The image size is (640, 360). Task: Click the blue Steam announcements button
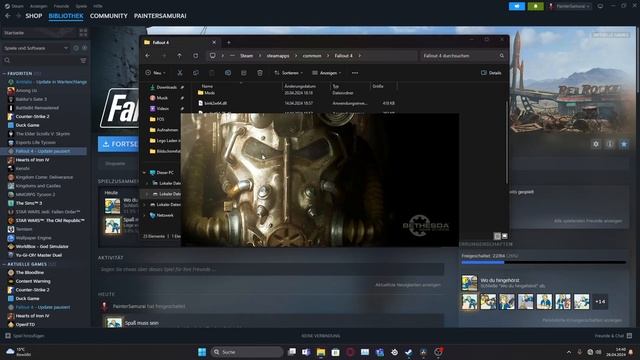point(517,6)
